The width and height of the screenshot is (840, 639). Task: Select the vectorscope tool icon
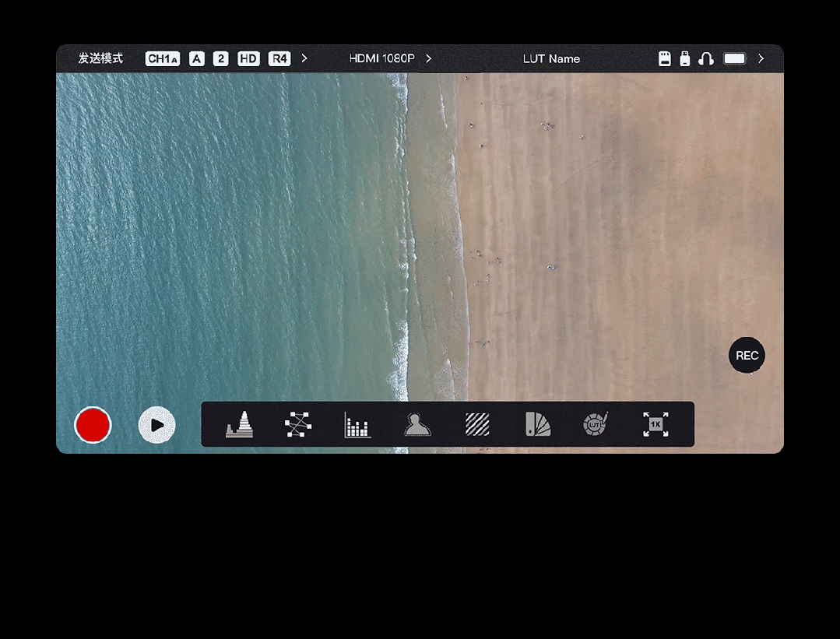pos(297,424)
